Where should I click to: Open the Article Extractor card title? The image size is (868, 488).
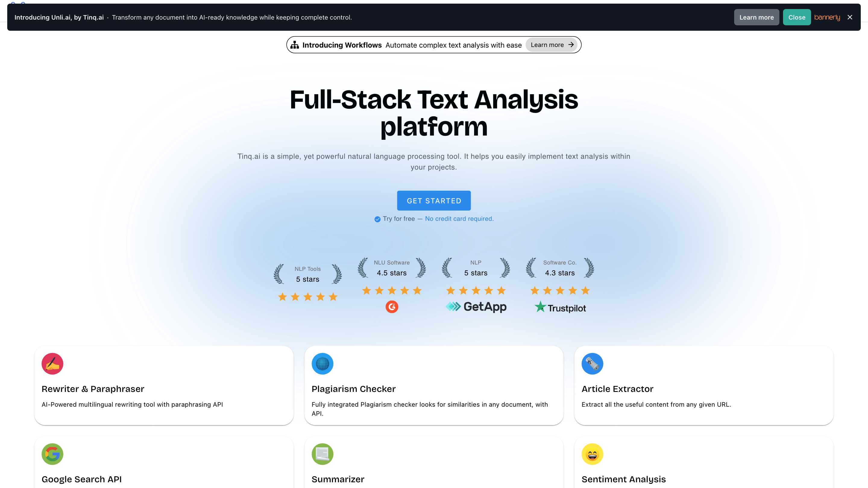617,389
